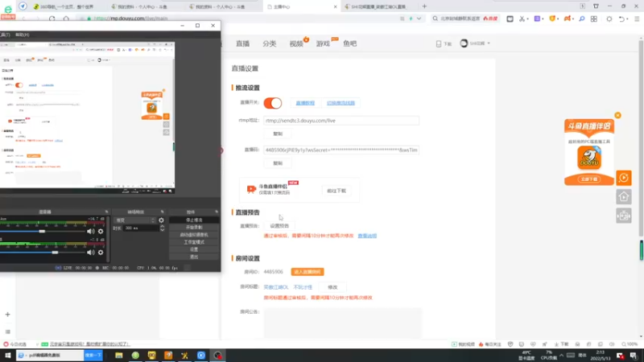The image size is (644, 362).
Task: Click 开始录制 in OBS controls
Action: click(194, 228)
